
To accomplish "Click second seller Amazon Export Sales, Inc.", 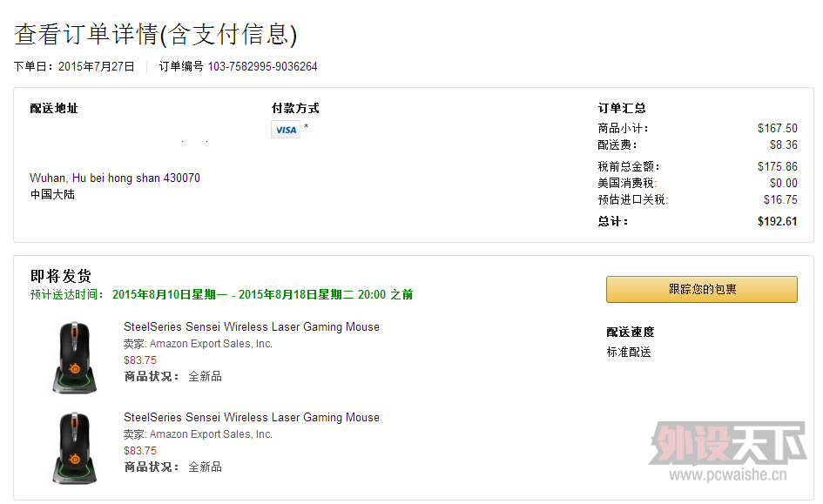I will (x=211, y=434).
